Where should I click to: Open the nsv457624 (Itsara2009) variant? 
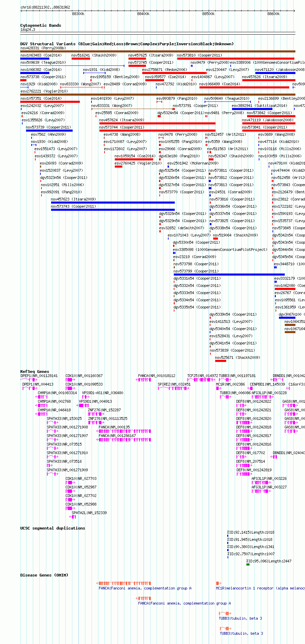click(122, 120)
